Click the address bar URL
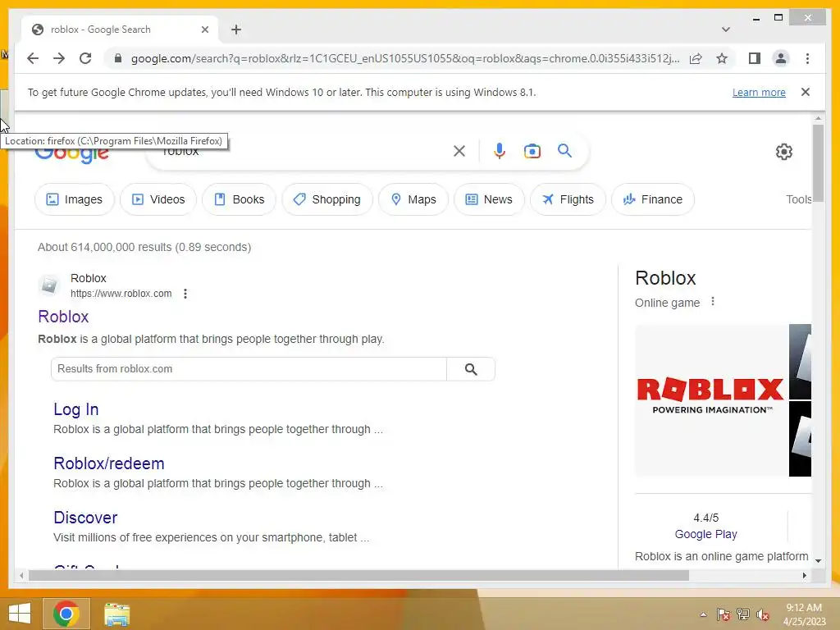 [405, 58]
